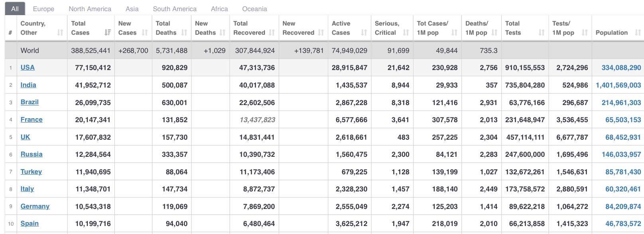Image resolution: width=644 pixels, height=234 pixels.
Task: Sort by Tests/1M pop column icon
Action: click(585, 33)
